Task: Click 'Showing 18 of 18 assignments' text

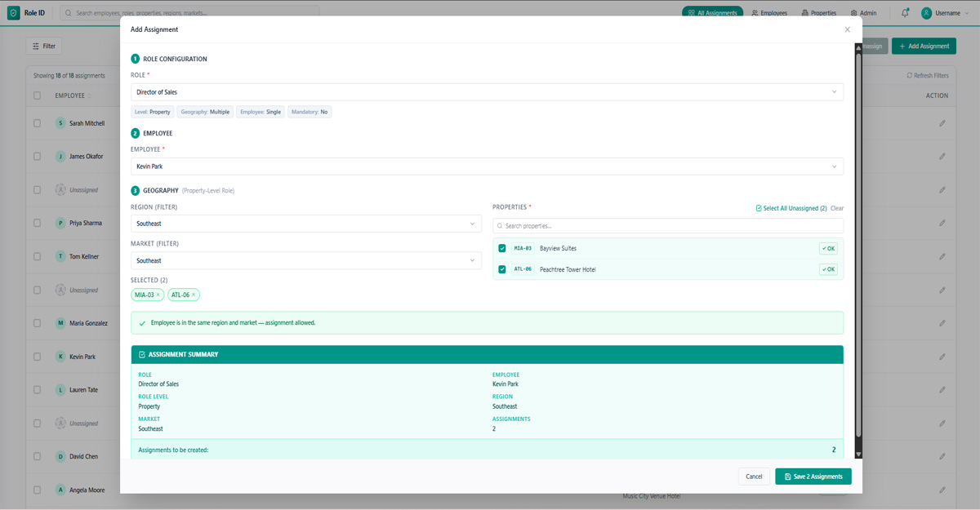Action: 69,76
